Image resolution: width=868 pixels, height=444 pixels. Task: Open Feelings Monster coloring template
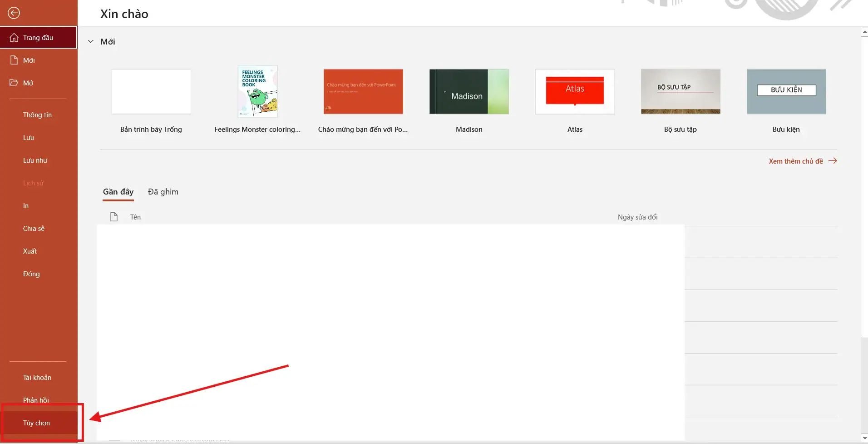coord(257,91)
